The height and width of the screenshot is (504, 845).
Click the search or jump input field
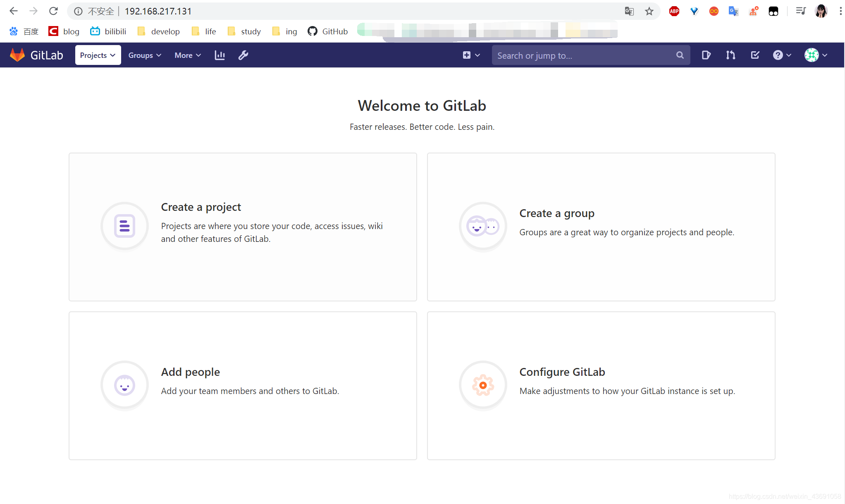[x=590, y=55]
